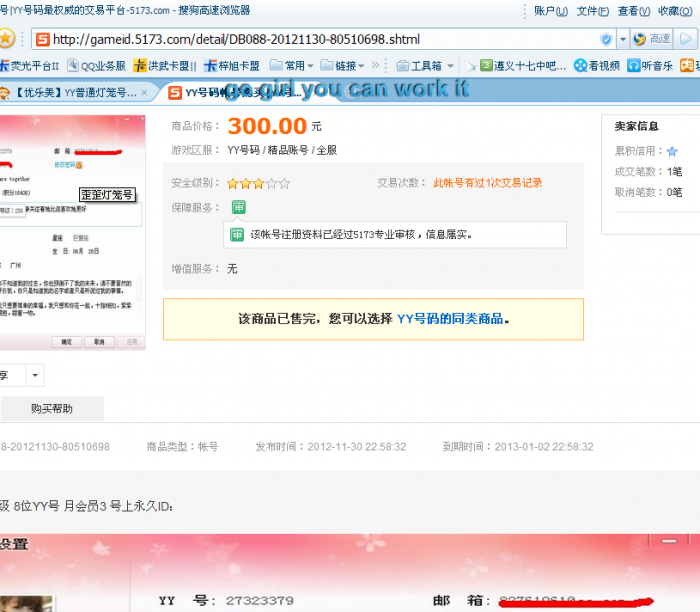Click the 审 icon inside the audit tooltip
The height and width of the screenshot is (612, 700).
(x=237, y=234)
